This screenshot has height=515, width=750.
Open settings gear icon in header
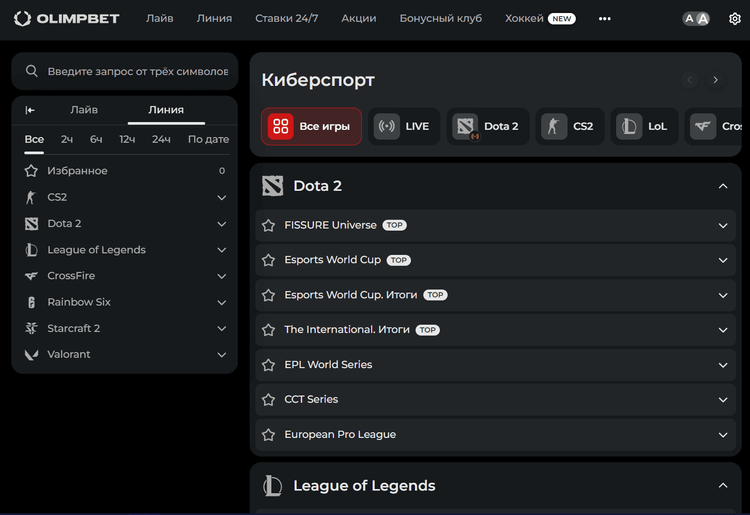pyautogui.click(x=735, y=19)
